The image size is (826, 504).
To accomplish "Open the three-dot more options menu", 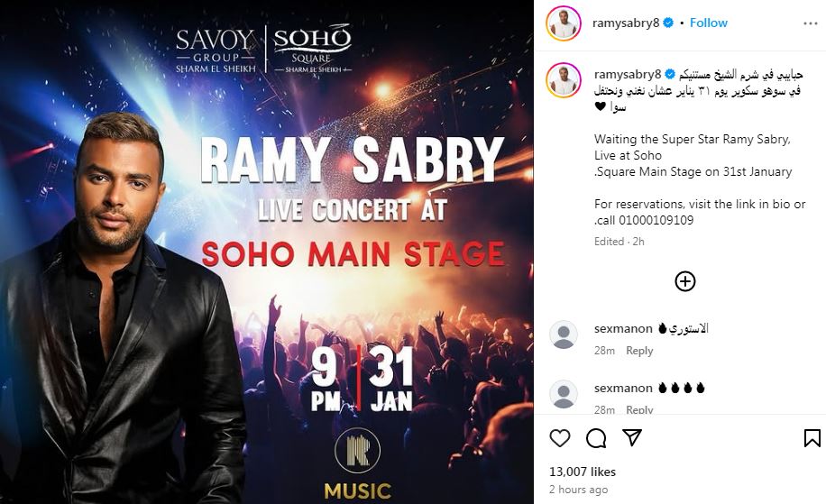I will pos(810,23).
